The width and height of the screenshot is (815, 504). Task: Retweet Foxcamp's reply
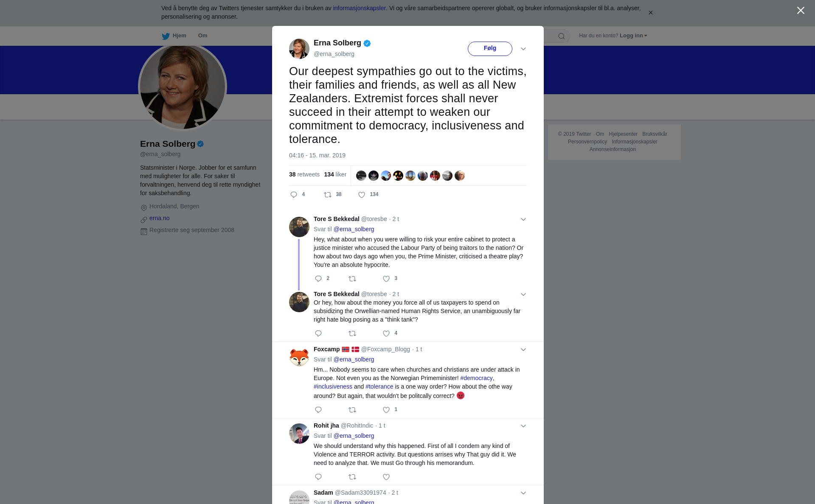tap(352, 410)
